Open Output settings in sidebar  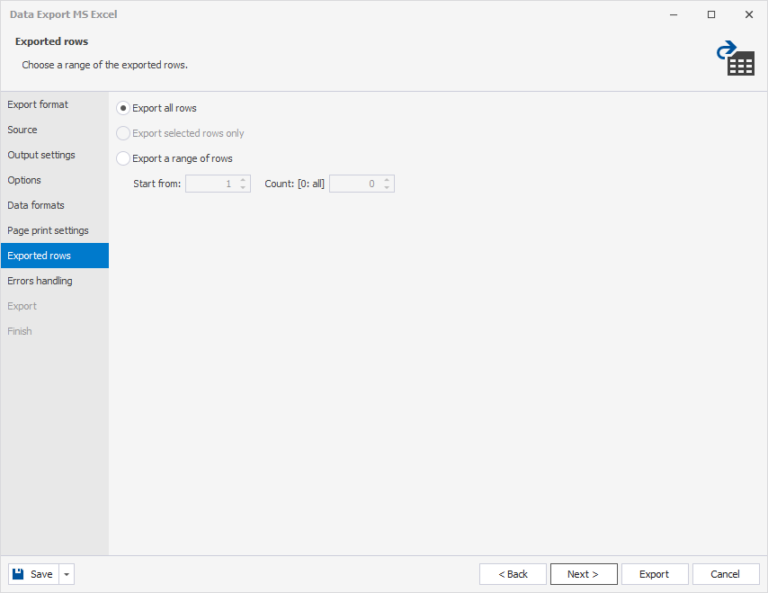41,155
